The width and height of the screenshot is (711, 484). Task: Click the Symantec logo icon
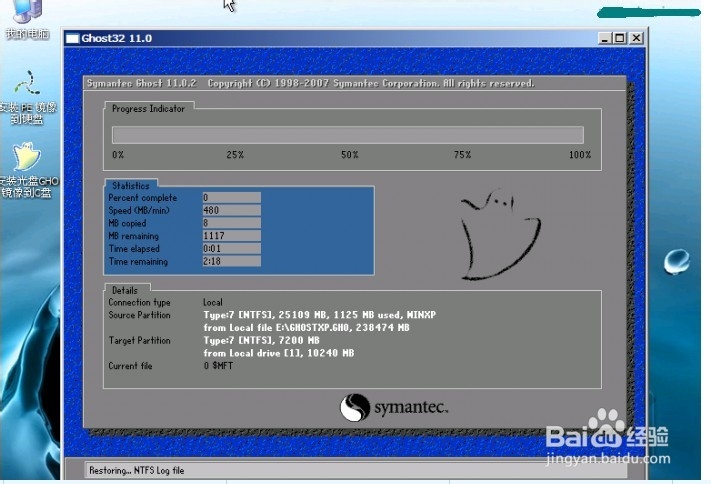pos(355,407)
